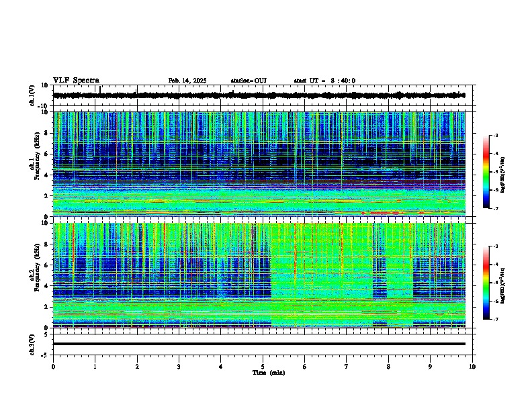Click the ch.2 "Frequency (kHz)" axis label

(x=38, y=267)
